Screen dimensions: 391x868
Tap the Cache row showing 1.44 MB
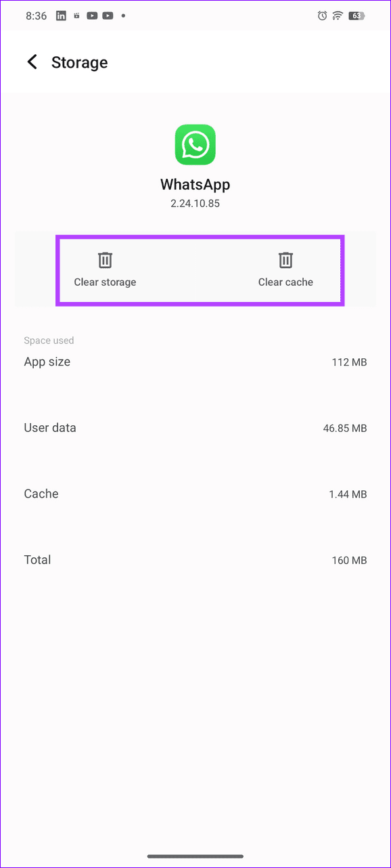[195, 494]
